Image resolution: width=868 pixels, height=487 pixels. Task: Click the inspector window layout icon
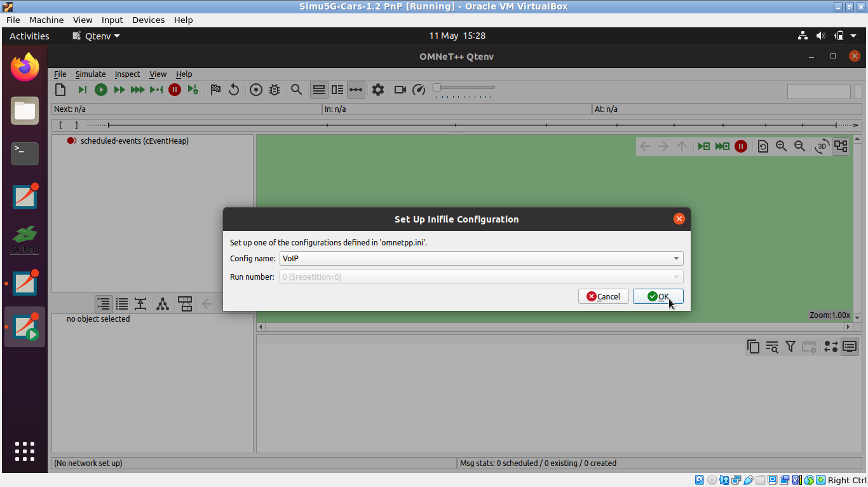pyautogui.click(x=185, y=304)
